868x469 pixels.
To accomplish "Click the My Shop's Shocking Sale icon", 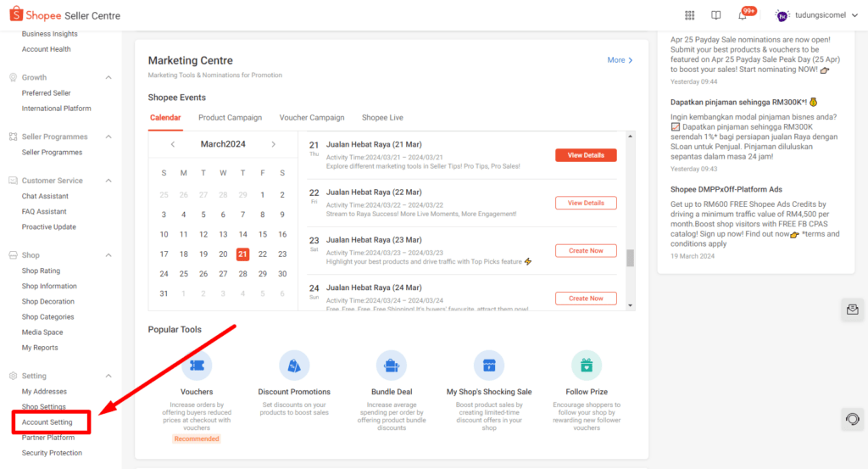I will (x=489, y=366).
